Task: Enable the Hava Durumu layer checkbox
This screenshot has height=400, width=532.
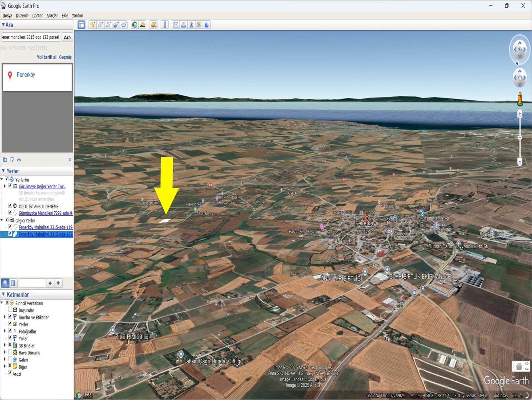Action: [10, 352]
